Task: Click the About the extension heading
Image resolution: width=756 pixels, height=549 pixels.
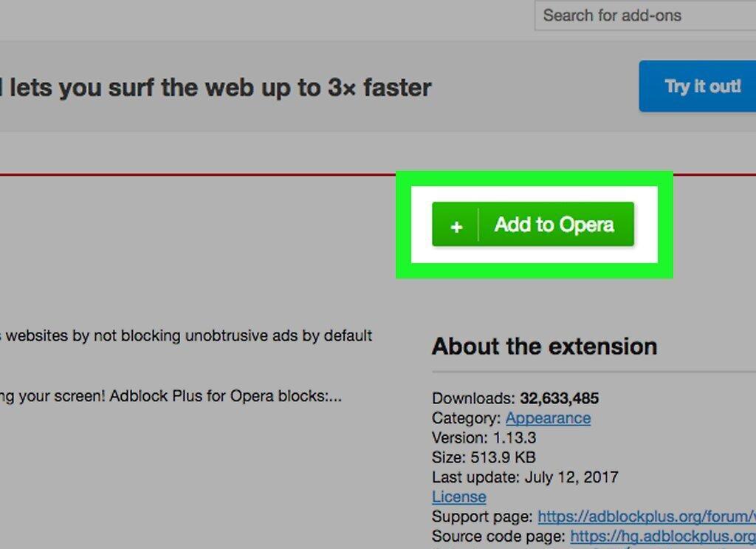Action: point(544,347)
